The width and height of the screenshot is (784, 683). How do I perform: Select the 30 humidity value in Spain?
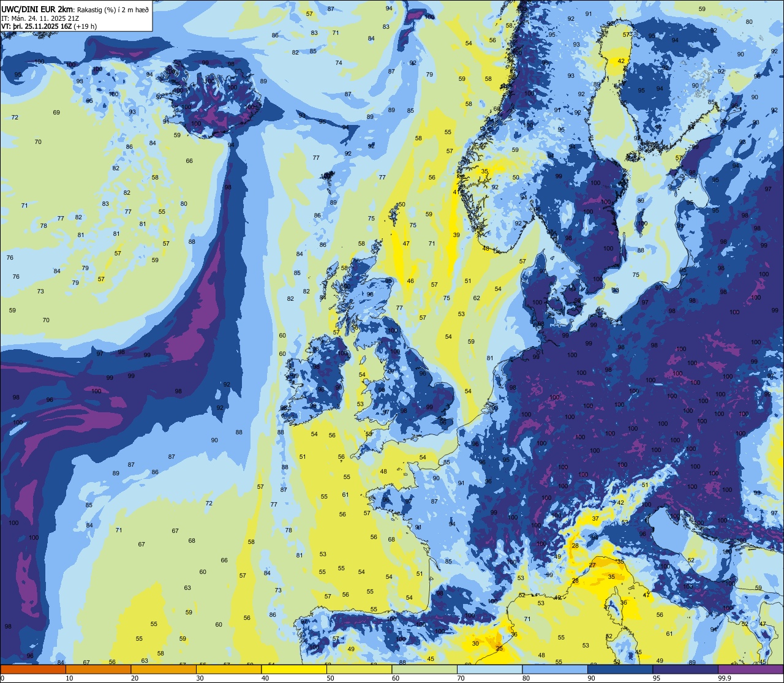(475, 643)
